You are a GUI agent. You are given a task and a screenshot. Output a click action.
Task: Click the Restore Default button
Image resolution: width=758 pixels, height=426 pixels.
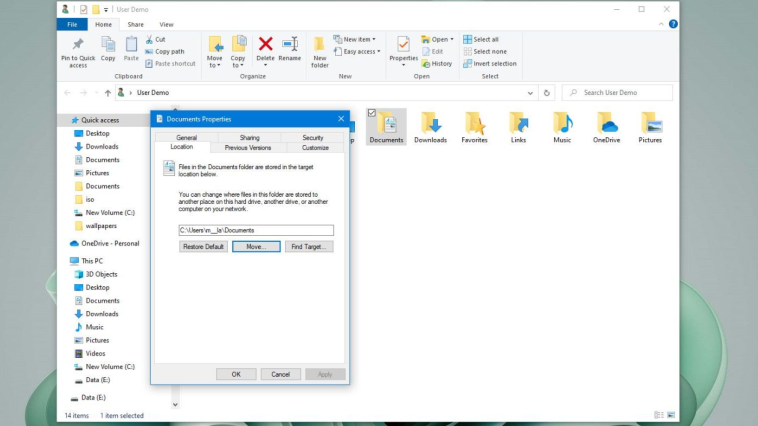tap(203, 247)
